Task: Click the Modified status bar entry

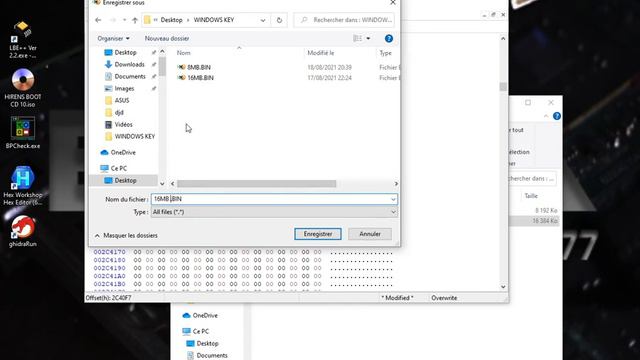Action: pos(397,298)
